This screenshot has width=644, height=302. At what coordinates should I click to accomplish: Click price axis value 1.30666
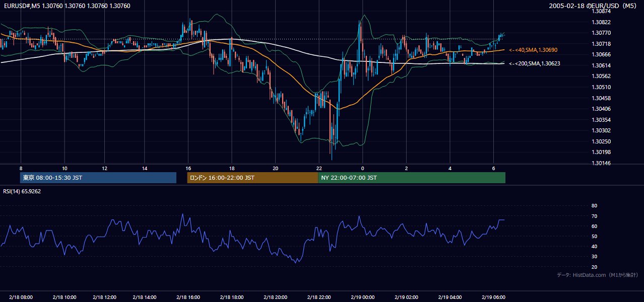pyautogui.click(x=601, y=54)
